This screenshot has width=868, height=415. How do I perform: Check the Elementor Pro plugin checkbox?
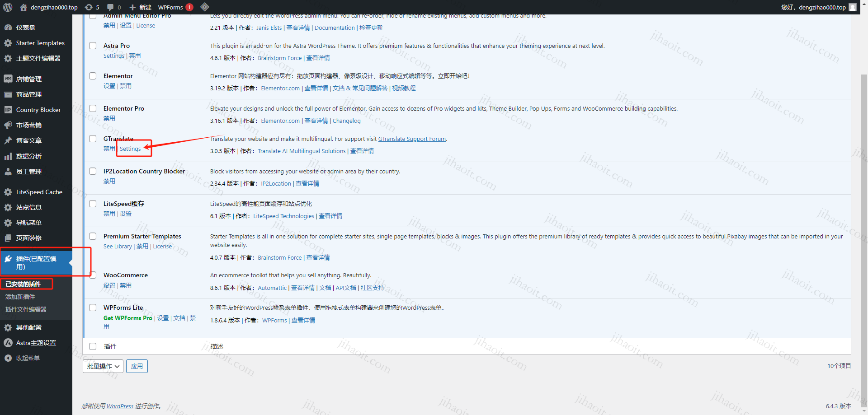93,108
